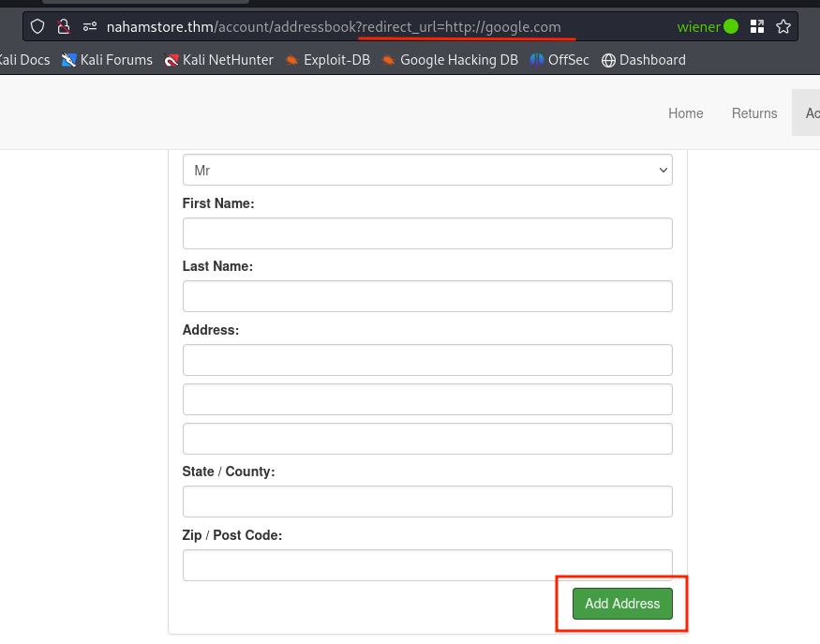Click the address bar URL text
Image resolution: width=820 pixels, height=644 pixels.
[x=334, y=26]
